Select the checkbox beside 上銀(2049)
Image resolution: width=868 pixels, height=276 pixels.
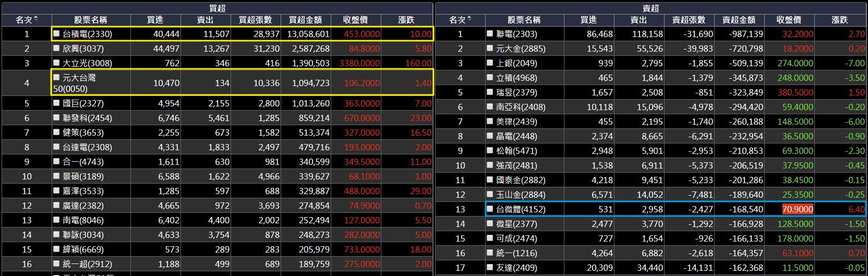click(490, 63)
